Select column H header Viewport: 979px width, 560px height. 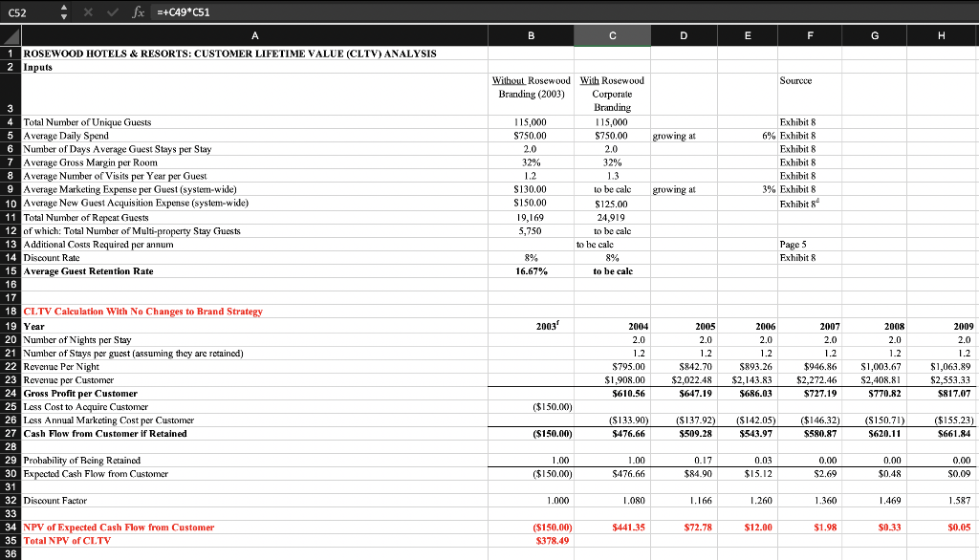point(942,35)
